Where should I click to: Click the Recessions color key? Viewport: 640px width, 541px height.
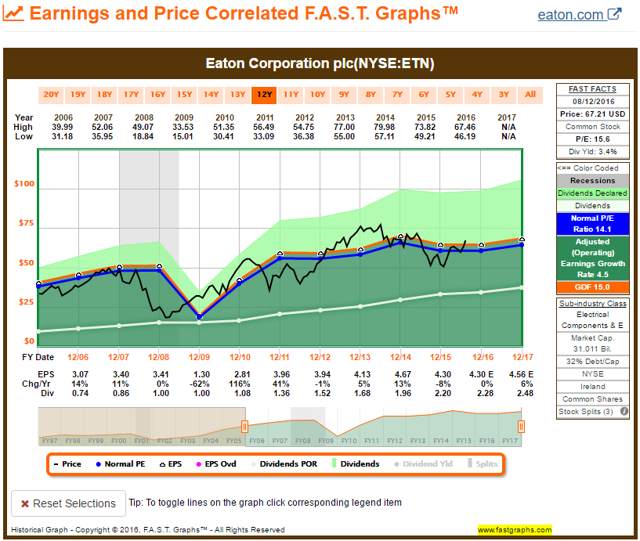click(593, 181)
